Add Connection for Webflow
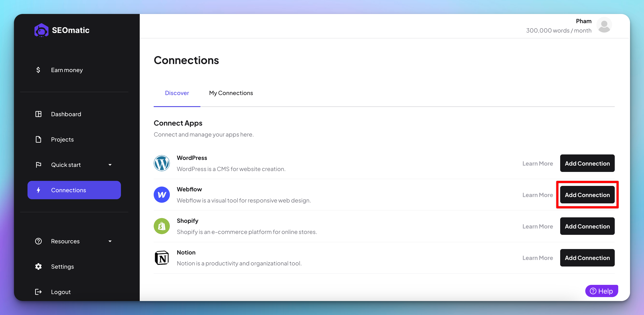 587,195
